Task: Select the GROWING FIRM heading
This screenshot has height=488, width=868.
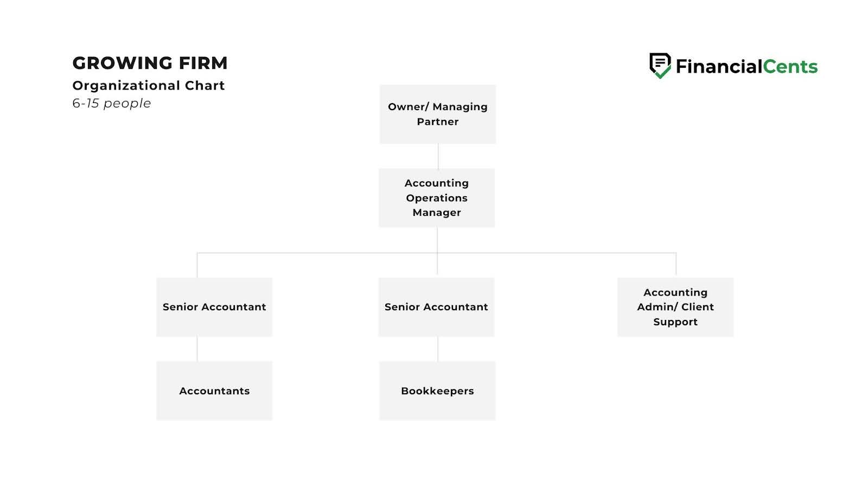Action: click(150, 63)
